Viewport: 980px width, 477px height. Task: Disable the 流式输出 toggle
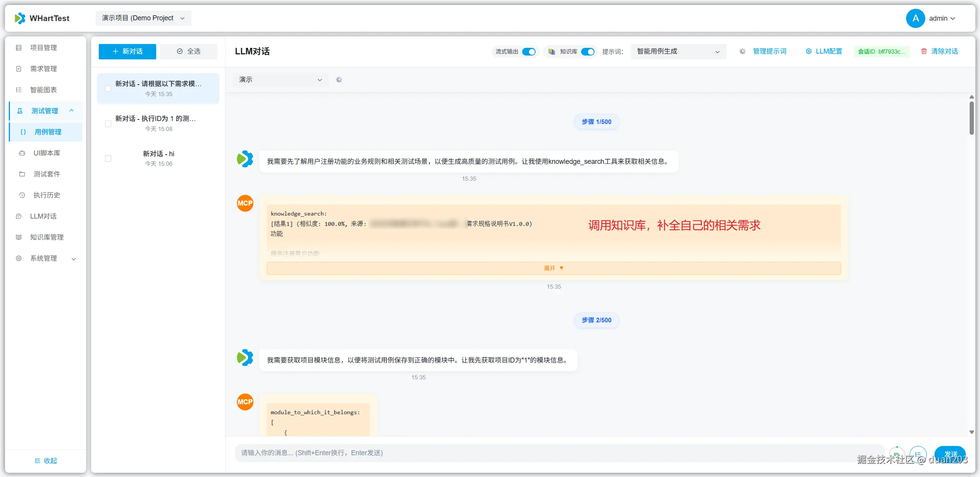(529, 51)
